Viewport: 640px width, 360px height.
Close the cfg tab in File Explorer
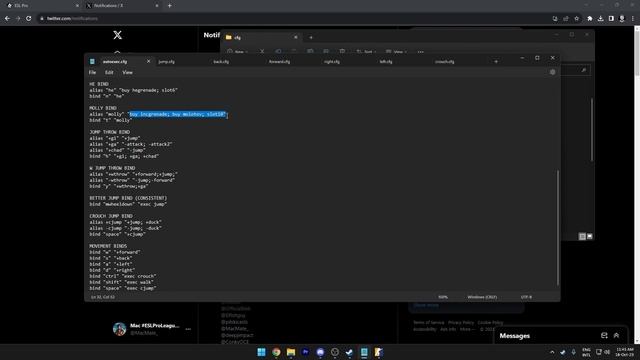point(296,37)
